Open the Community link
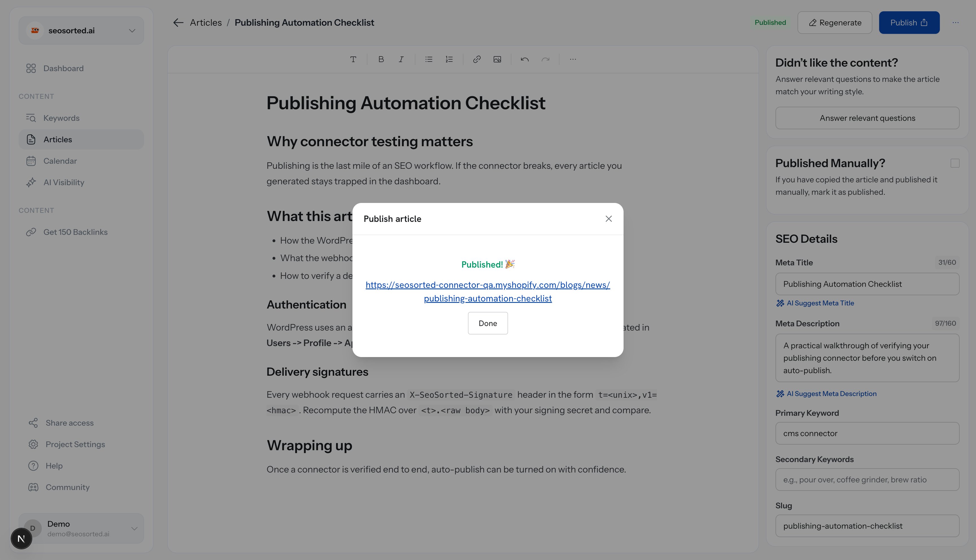Screen dimensions: 976x560 click(x=81, y=487)
